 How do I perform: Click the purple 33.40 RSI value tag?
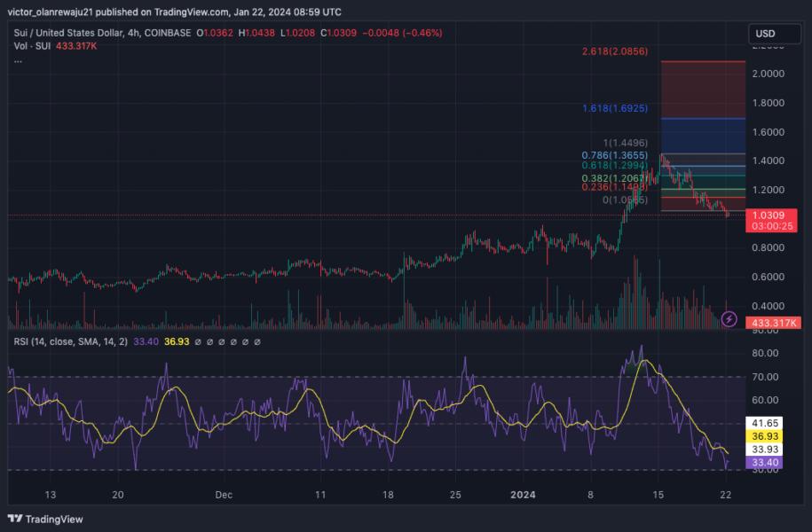[764, 463]
